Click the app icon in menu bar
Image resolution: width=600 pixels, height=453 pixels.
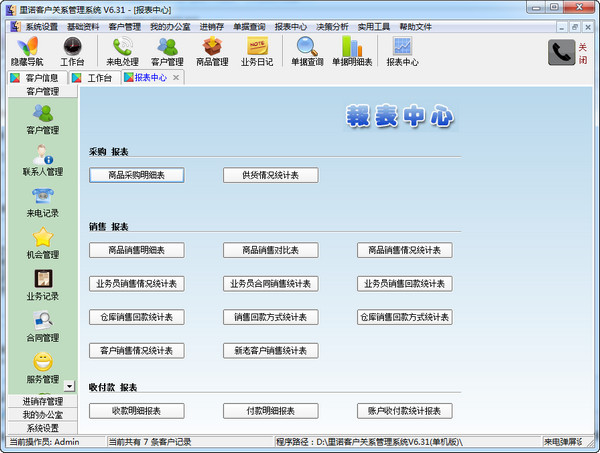point(15,27)
